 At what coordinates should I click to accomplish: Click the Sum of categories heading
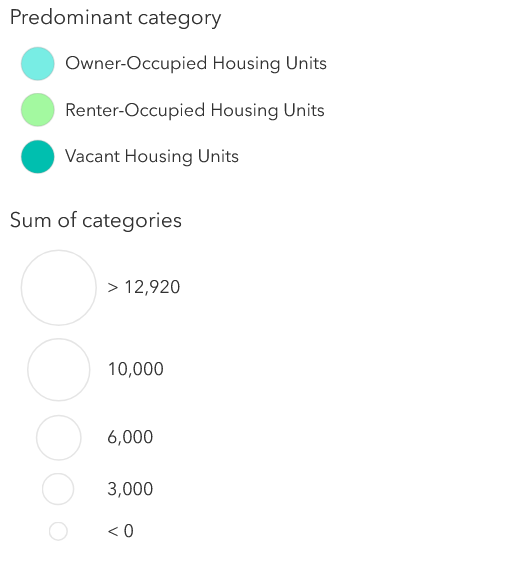[x=96, y=220]
